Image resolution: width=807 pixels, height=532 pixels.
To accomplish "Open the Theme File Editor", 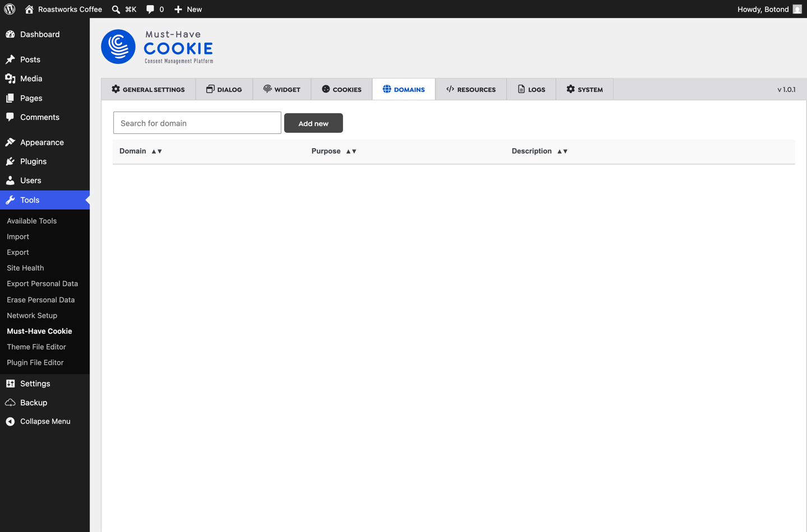I will [x=36, y=347].
